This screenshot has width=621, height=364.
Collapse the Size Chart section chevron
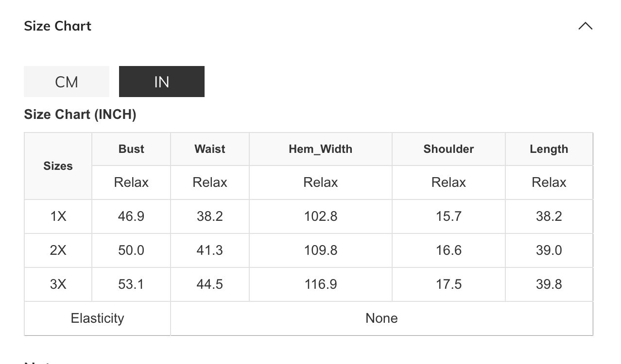[x=585, y=26]
